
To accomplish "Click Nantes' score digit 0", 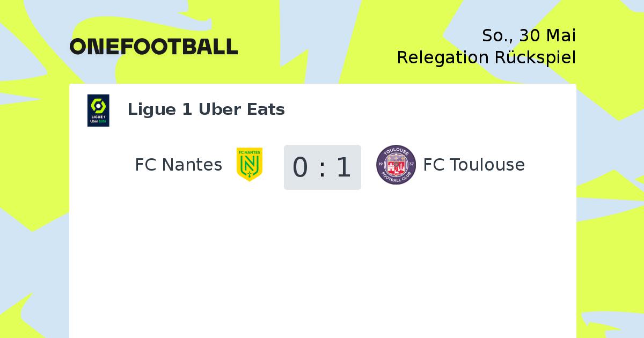I will [301, 167].
